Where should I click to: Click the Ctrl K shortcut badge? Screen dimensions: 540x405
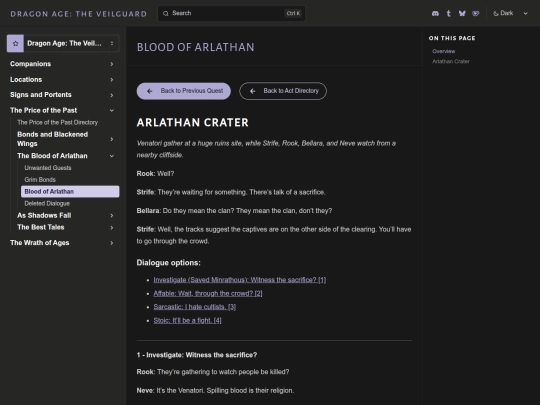[293, 13]
